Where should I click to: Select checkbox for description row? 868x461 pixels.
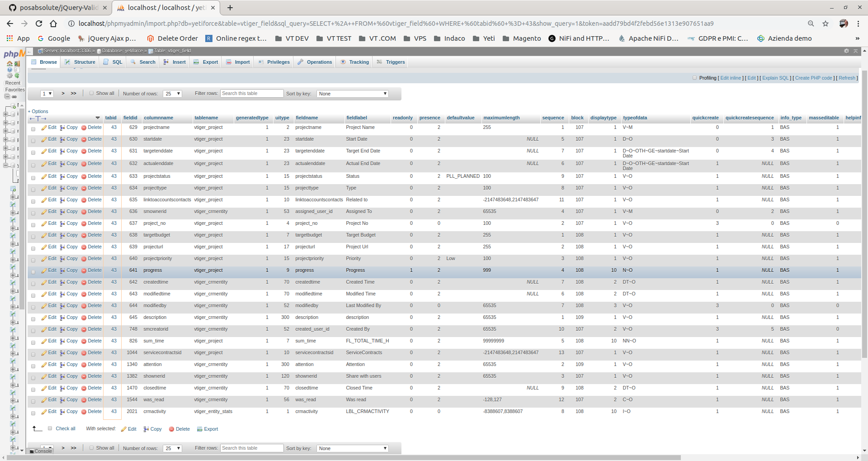[33, 319]
